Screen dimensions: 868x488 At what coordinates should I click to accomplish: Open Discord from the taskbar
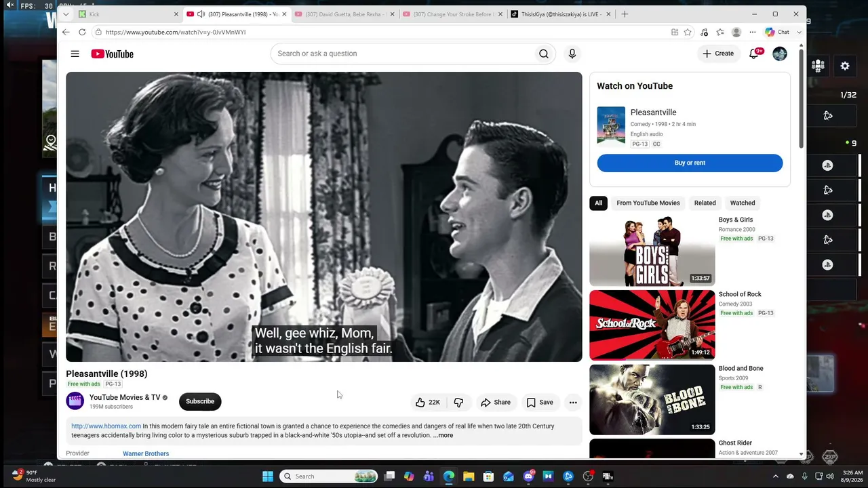click(x=528, y=476)
